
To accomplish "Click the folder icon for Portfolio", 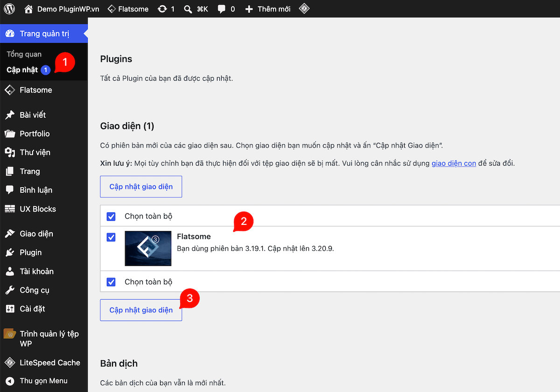I will [x=10, y=133].
